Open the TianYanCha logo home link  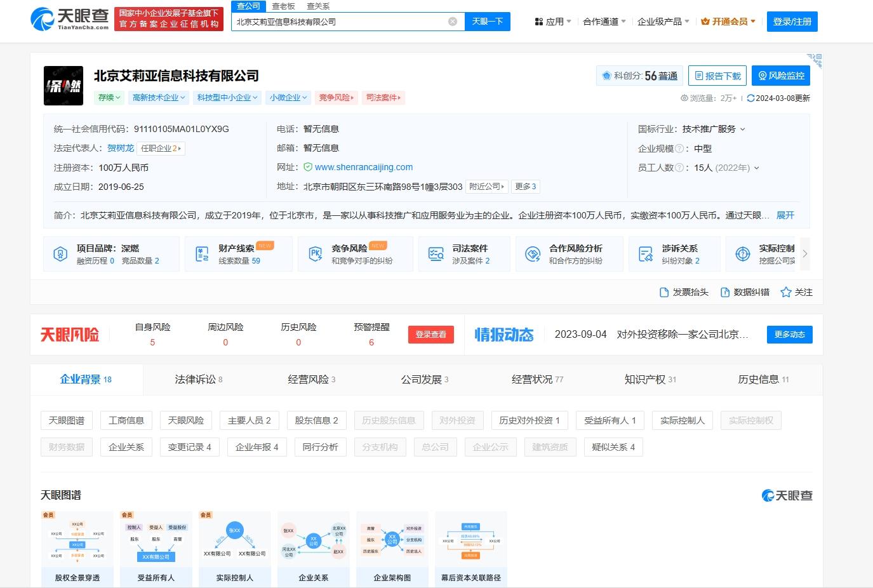coord(70,19)
